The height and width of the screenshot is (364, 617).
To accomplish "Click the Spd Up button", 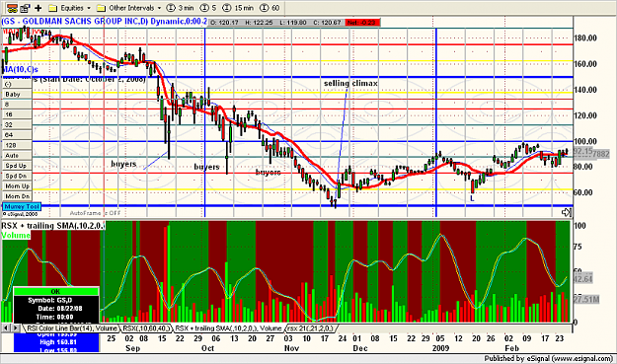I will click(x=18, y=166).
